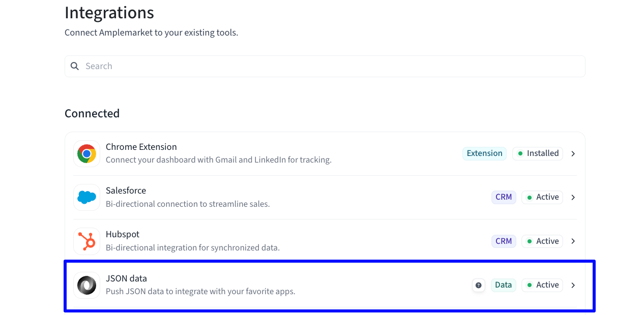Viewport: 644px width, 315px height.
Task: Open the Hubspot integration title
Action: [123, 234]
